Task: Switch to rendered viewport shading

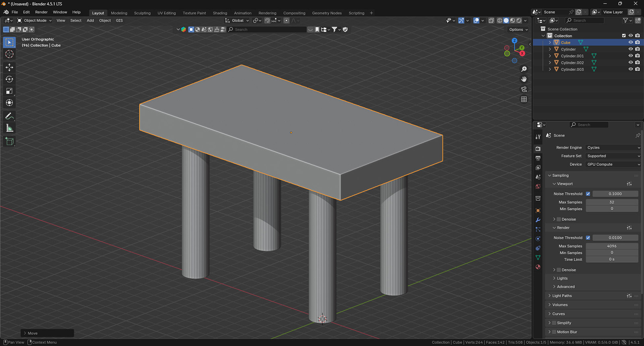Action: coord(519,21)
